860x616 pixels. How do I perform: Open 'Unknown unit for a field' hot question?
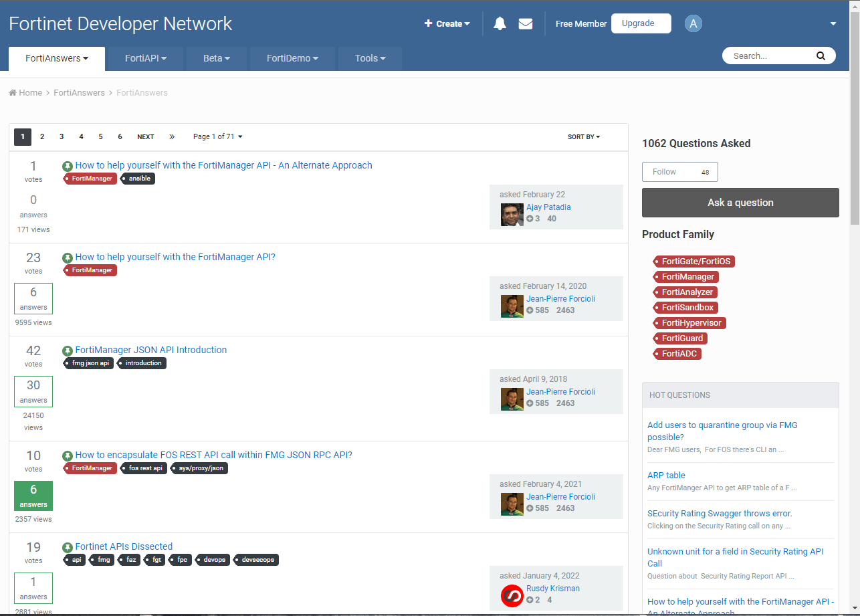coord(735,558)
